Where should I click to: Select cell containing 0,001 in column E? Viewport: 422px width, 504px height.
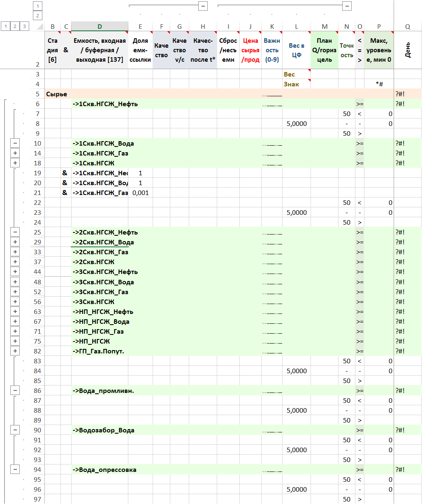point(140,193)
